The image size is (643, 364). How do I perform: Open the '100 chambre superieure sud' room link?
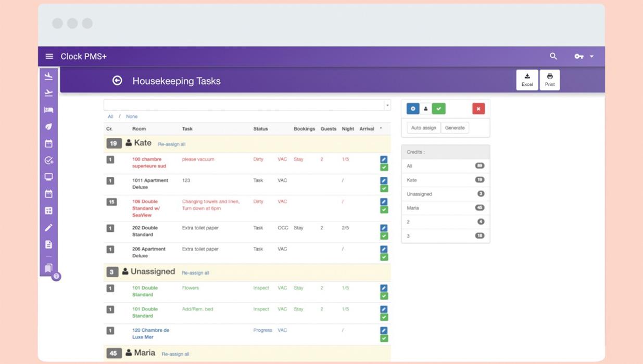click(x=149, y=163)
